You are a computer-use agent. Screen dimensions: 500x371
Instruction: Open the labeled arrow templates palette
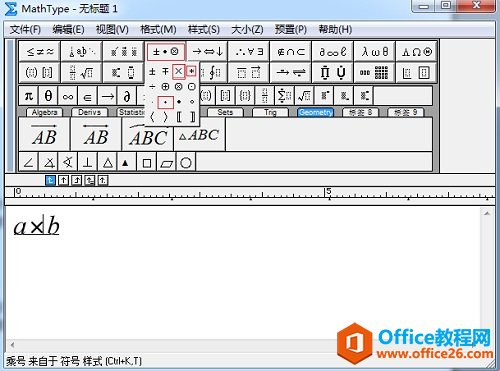point(291,72)
